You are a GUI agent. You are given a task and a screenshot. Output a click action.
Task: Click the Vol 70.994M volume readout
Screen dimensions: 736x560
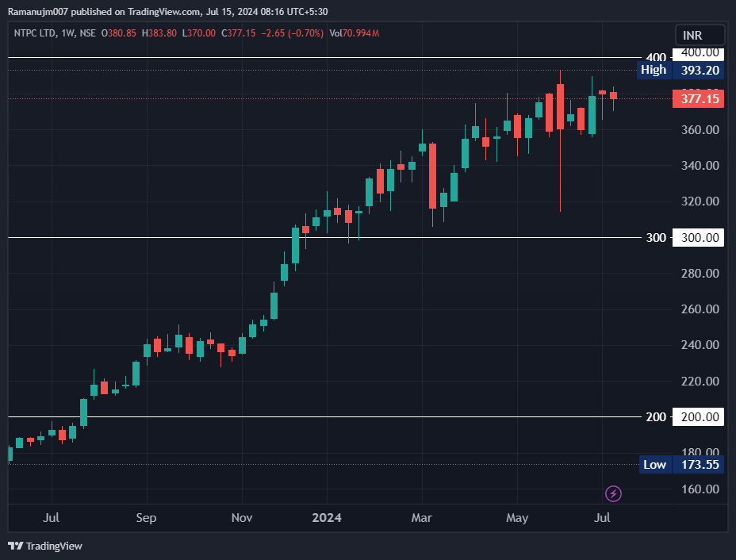coord(354,33)
